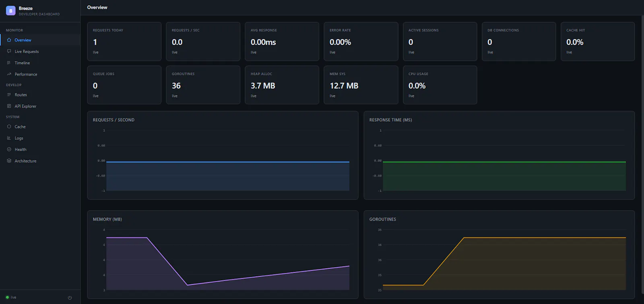This screenshot has height=304, width=644.
Task: Click the Performance trend icon
Action: point(9,74)
